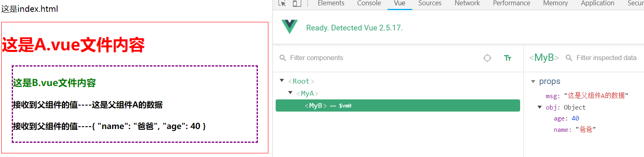The height and width of the screenshot is (157, 644).
Task: Click the line ending 这是父组件A的数据
Action: pyautogui.click(x=88, y=105)
